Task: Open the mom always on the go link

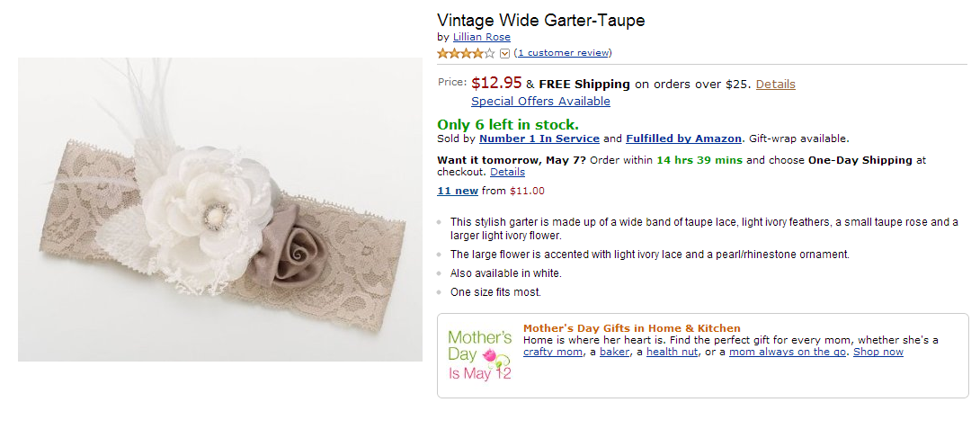Action: click(787, 352)
